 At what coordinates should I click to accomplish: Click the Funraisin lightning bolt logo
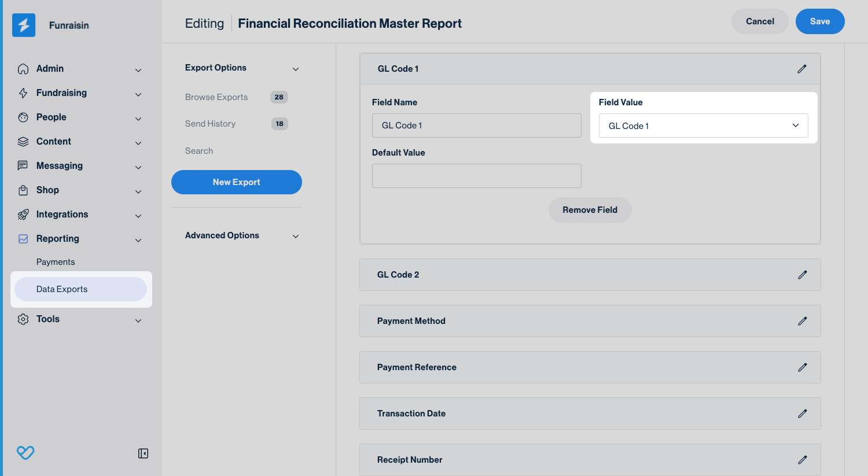click(24, 25)
